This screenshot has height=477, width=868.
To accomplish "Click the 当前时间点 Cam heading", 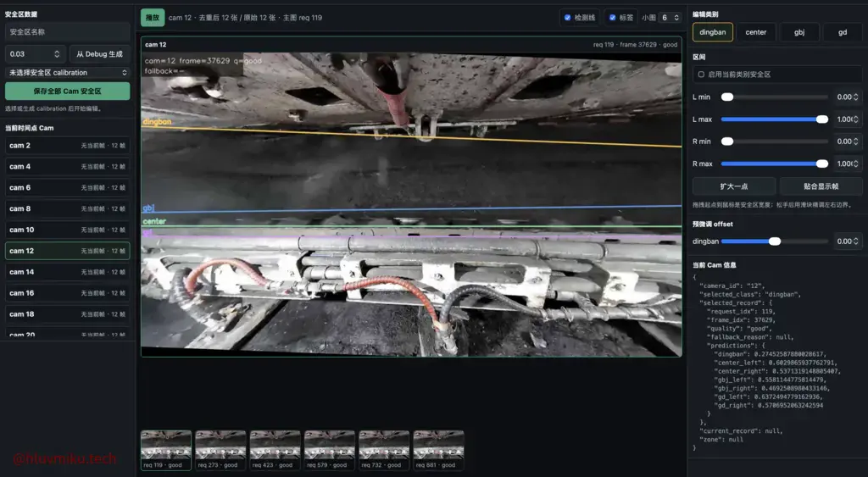I will tap(30, 128).
